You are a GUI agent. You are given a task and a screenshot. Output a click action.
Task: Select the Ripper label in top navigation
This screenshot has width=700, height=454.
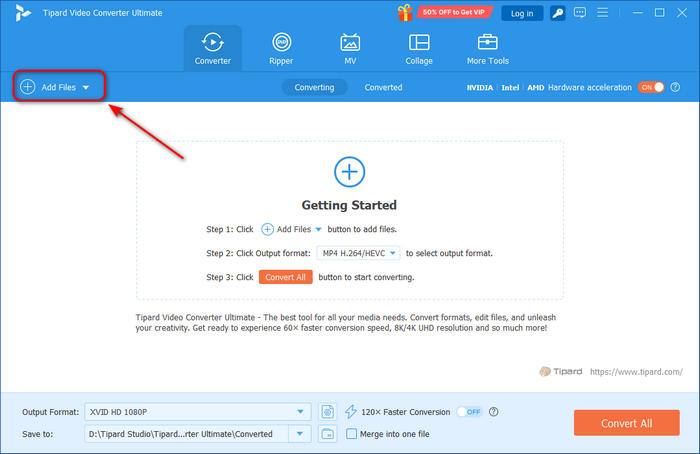(x=281, y=61)
